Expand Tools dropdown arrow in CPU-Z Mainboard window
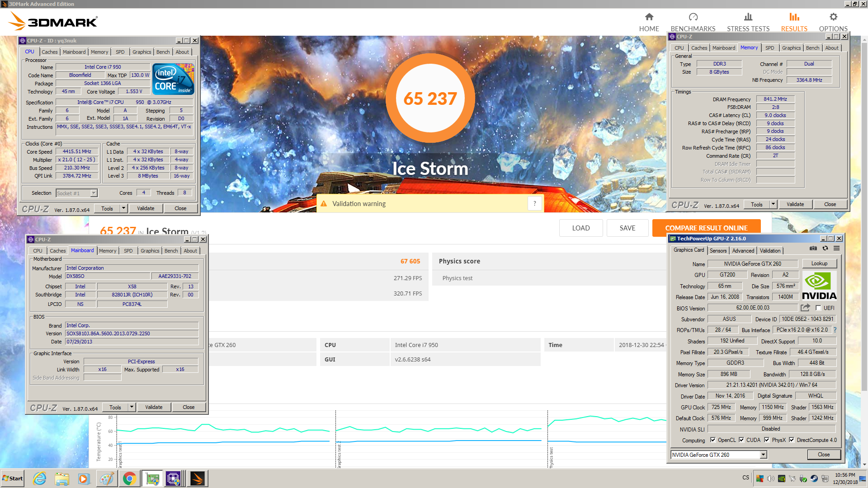Image resolution: width=868 pixels, height=488 pixels. pos(132,407)
